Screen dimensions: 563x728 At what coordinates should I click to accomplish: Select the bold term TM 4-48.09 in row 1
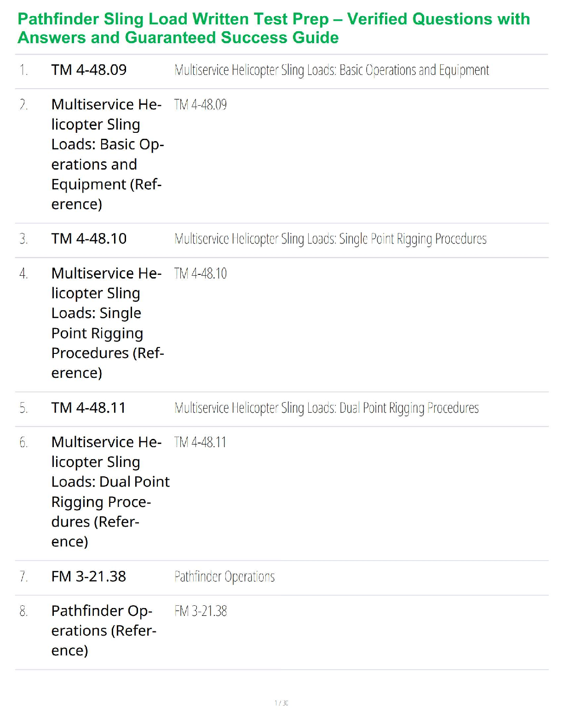[x=89, y=70]
